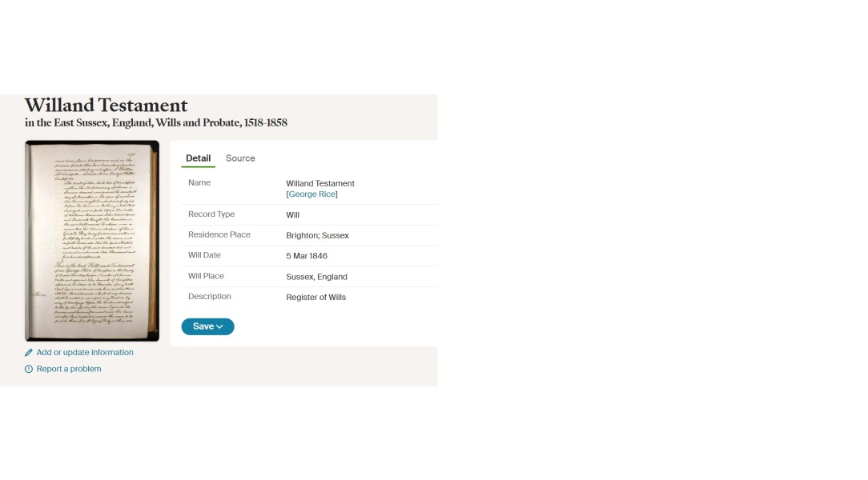The image size is (868, 480).
Task: Click the Willand Testament record title
Action: (x=106, y=105)
